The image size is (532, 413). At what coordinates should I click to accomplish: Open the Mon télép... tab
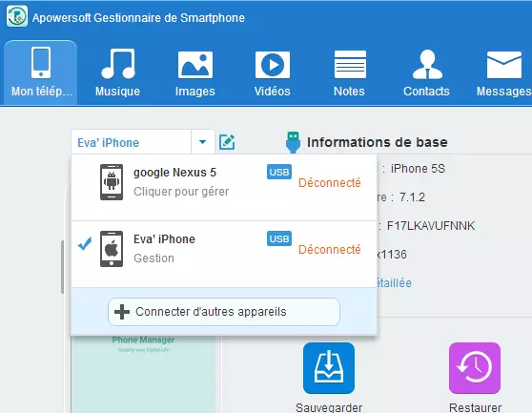pos(41,72)
